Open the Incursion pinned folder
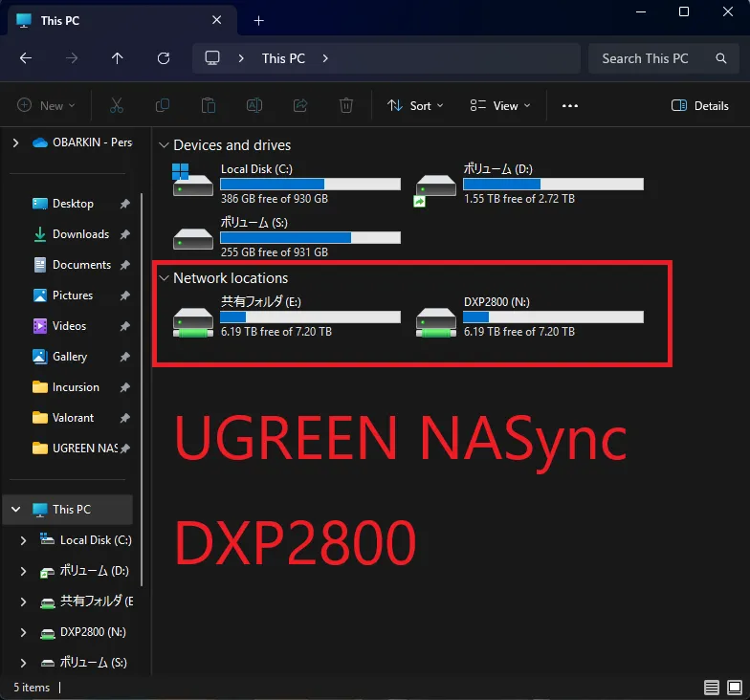The height and width of the screenshot is (700, 750). click(73, 387)
